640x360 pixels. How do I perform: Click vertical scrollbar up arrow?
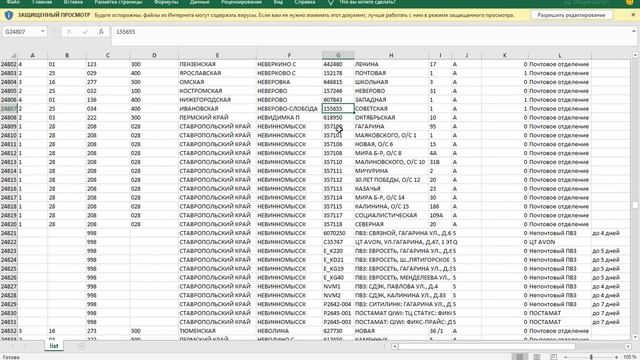pyautogui.click(x=635, y=55)
